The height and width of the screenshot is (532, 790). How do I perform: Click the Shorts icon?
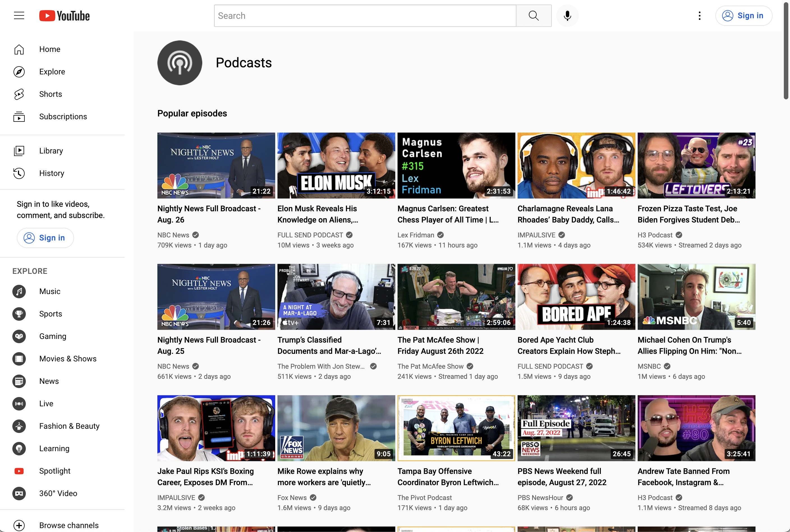tap(19, 94)
